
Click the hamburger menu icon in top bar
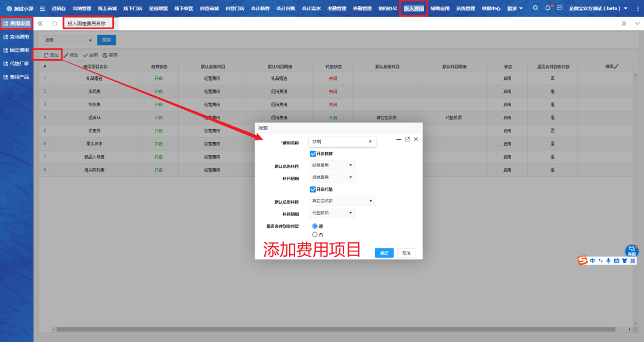coord(42,8)
